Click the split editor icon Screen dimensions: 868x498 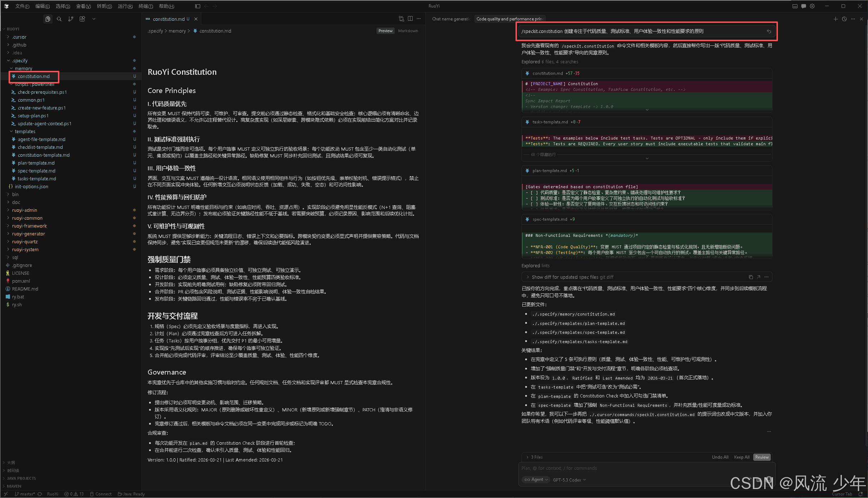coord(410,19)
